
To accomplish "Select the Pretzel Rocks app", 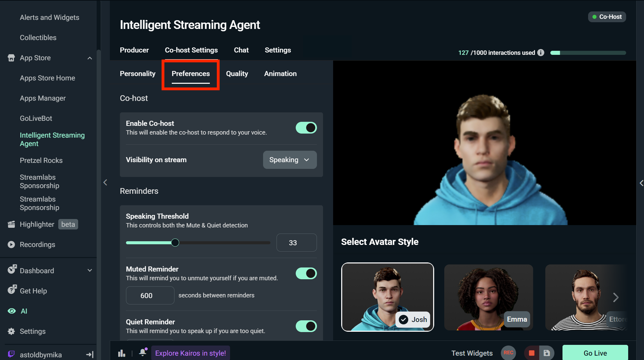I will [x=41, y=160].
